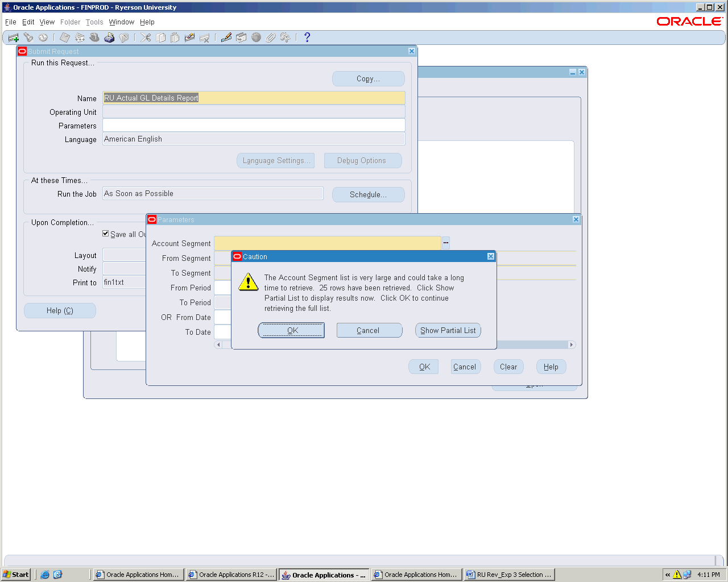Cancel the Caution dialog
Image resolution: width=728 pixels, height=582 pixels.
369,330
